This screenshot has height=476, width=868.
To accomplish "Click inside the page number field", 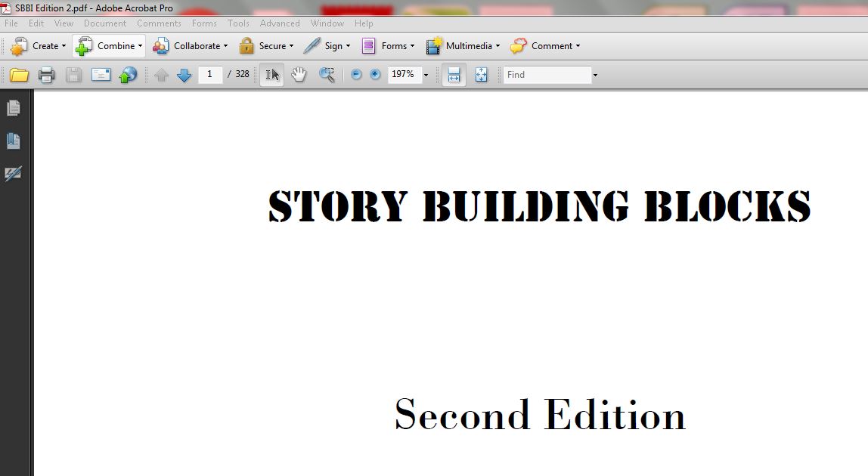I will click(210, 74).
